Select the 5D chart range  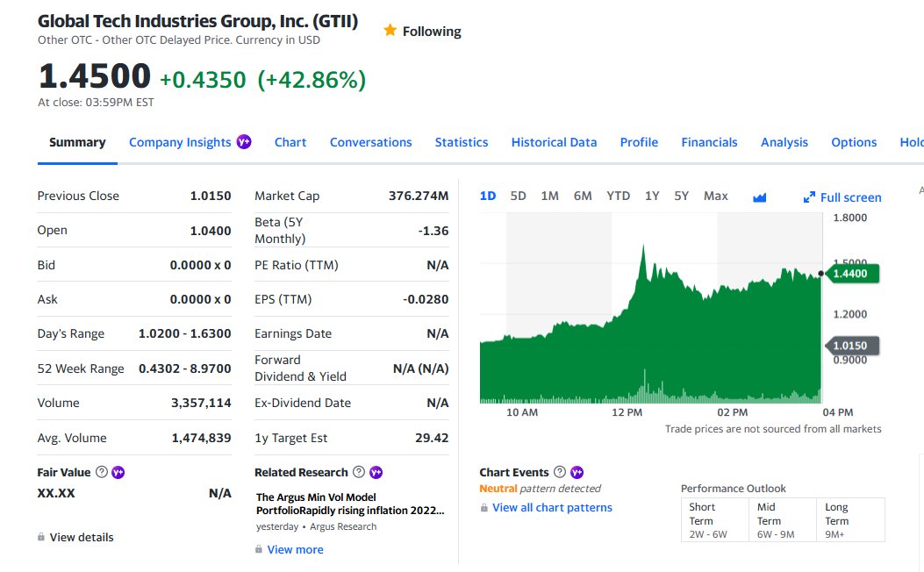click(518, 197)
